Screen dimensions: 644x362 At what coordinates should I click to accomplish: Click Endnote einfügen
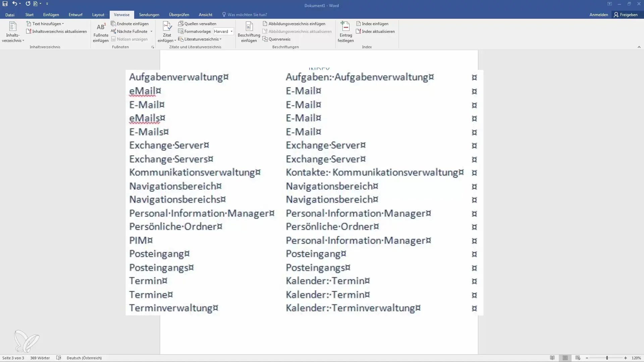tap(130, 24)
